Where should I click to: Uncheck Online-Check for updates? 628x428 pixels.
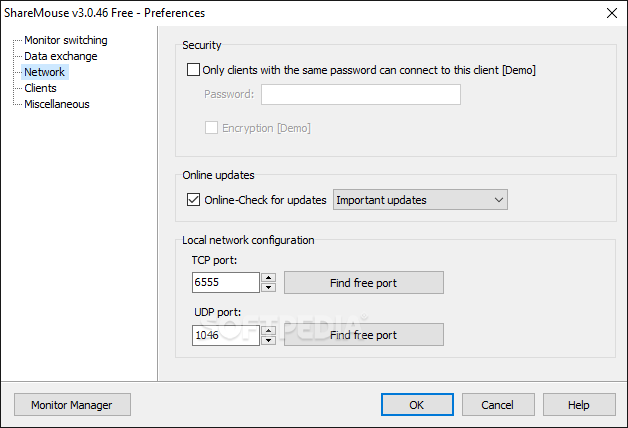pyautogui.click(x=193, y=199)
